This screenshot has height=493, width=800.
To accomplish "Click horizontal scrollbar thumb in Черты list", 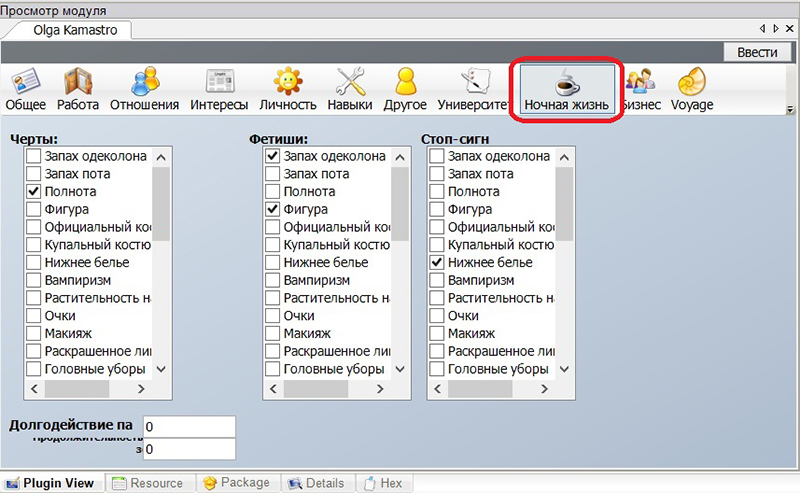I will click(x=77, y=389).
